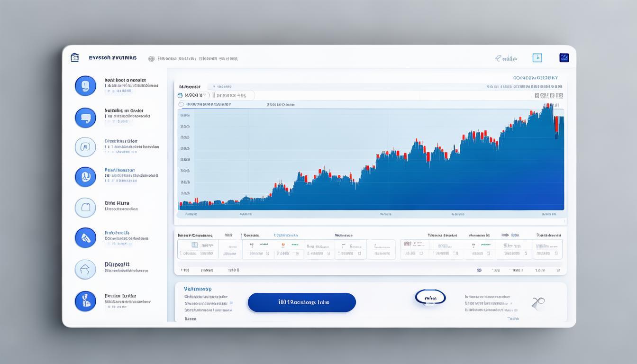Open the fourth blue sidebar circle icon

(x=85, y=177)
